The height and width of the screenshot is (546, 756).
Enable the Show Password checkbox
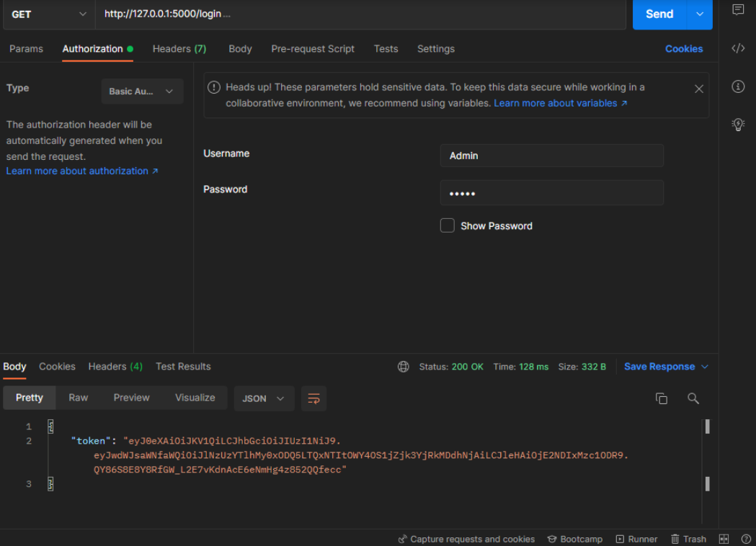coord(447,225)
